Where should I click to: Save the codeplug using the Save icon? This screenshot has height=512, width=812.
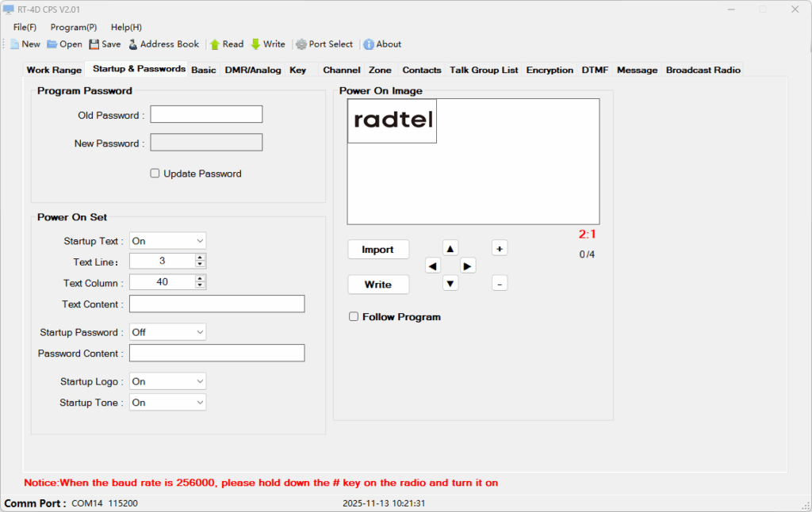point(104,44)
